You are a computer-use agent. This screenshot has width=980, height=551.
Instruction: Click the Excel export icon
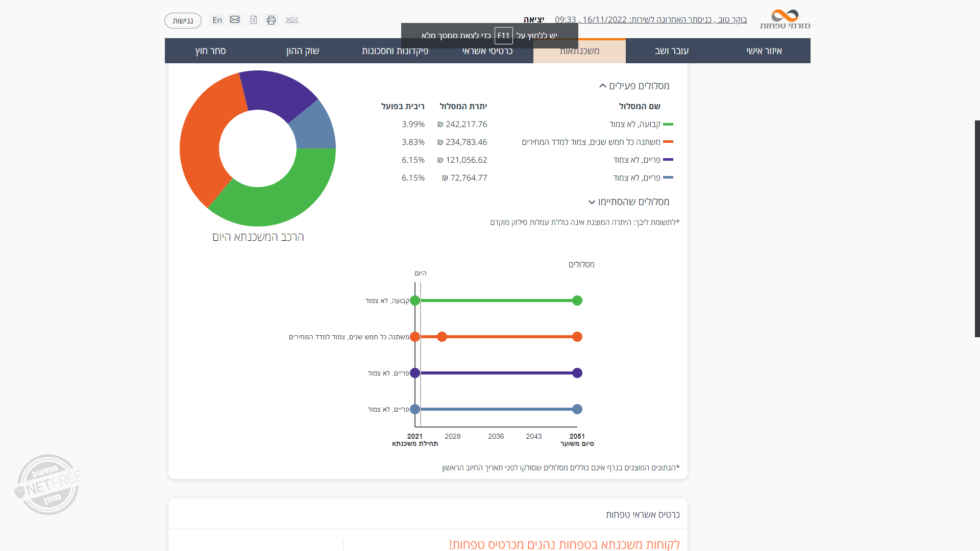click(x=254, y=20)
